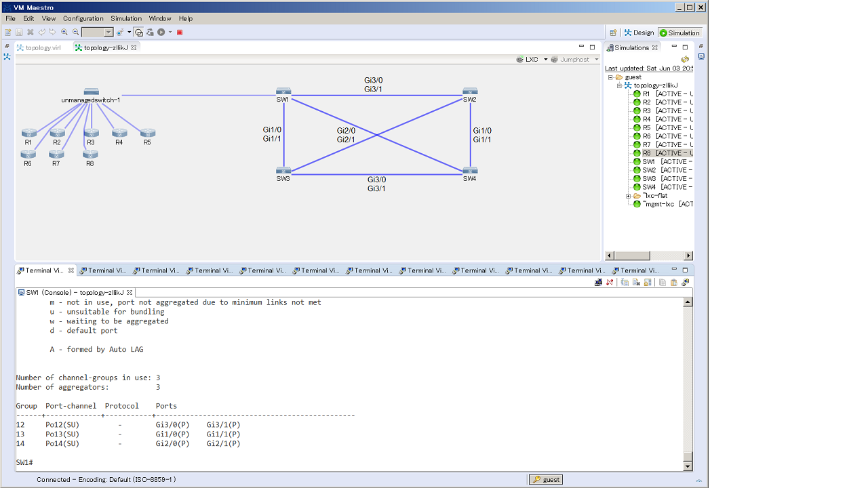Click the terminal scroll up arrow

[688, 302]
